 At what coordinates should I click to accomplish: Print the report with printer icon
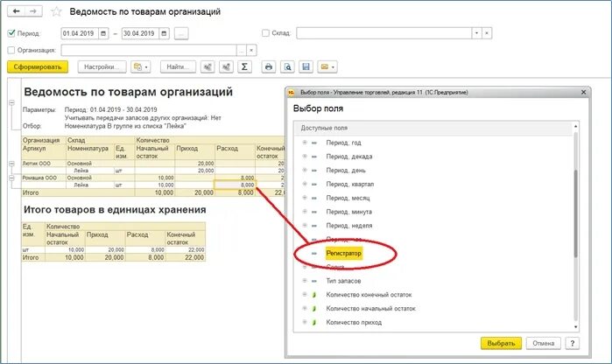[x=269, y=67]
